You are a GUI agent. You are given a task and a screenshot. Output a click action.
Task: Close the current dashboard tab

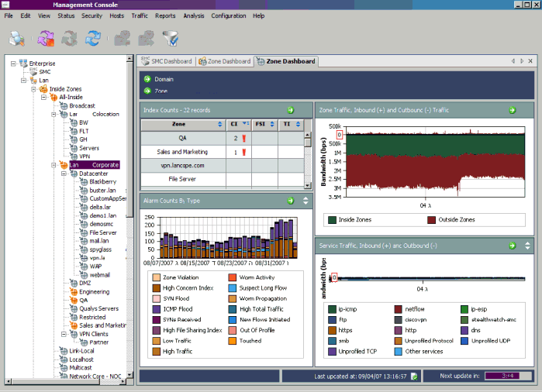coord(530,60)
